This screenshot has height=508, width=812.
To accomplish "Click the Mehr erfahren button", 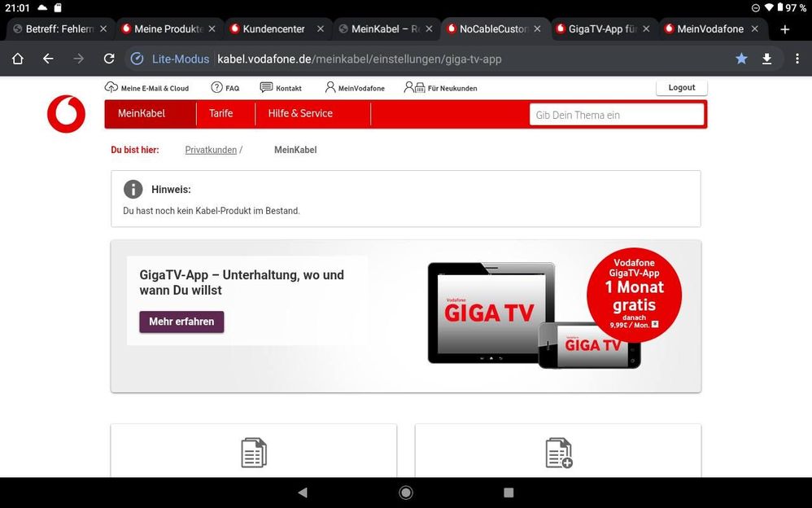I will pyautogui.click(x=181, y=322).
